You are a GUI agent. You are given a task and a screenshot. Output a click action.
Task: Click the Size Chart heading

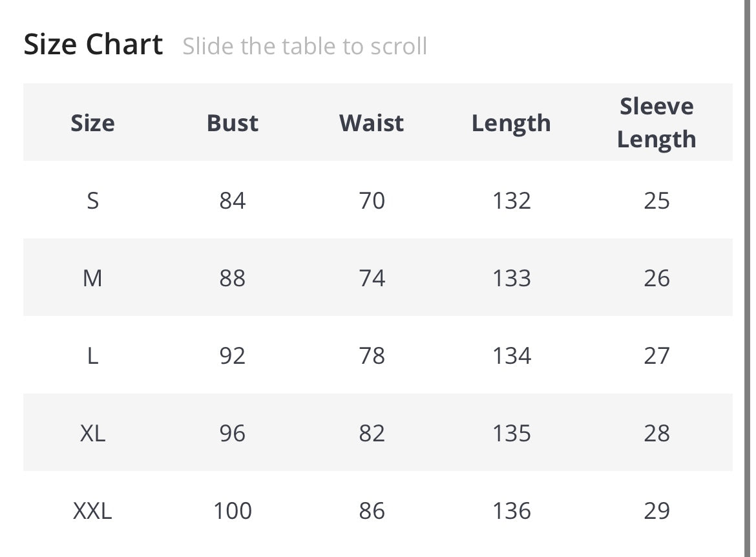click(x=93, y=45)
